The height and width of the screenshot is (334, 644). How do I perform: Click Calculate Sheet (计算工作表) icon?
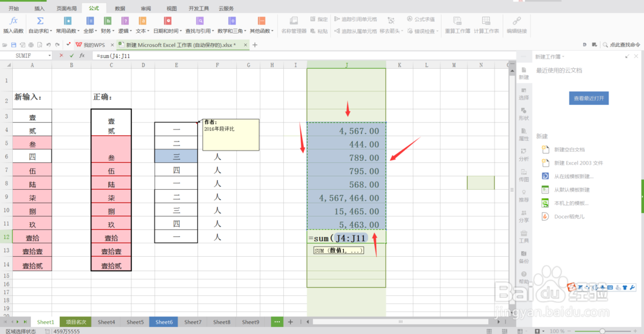click(486, 21)
